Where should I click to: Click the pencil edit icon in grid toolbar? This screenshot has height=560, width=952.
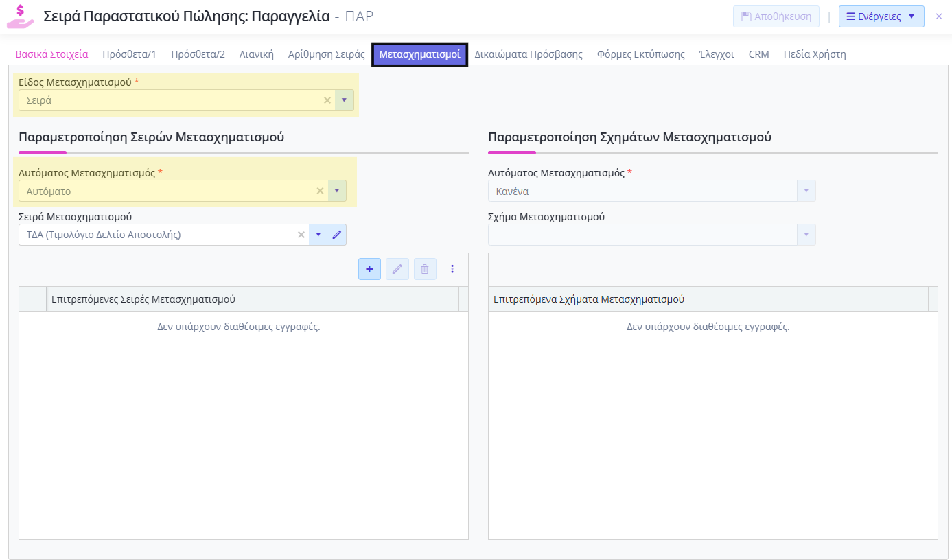(x=397, y=269)
